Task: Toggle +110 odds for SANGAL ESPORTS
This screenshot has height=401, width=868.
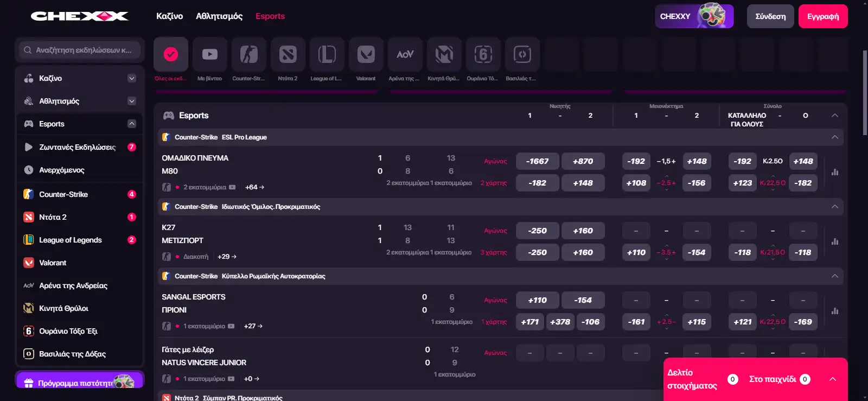Action: click(x=537, y=300)
